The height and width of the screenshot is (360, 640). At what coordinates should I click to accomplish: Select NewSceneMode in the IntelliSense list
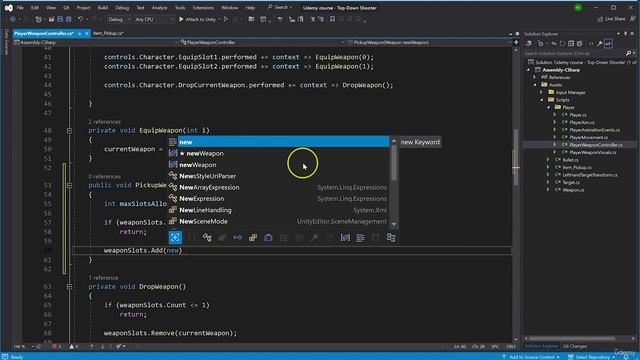(x=279, y=221)
